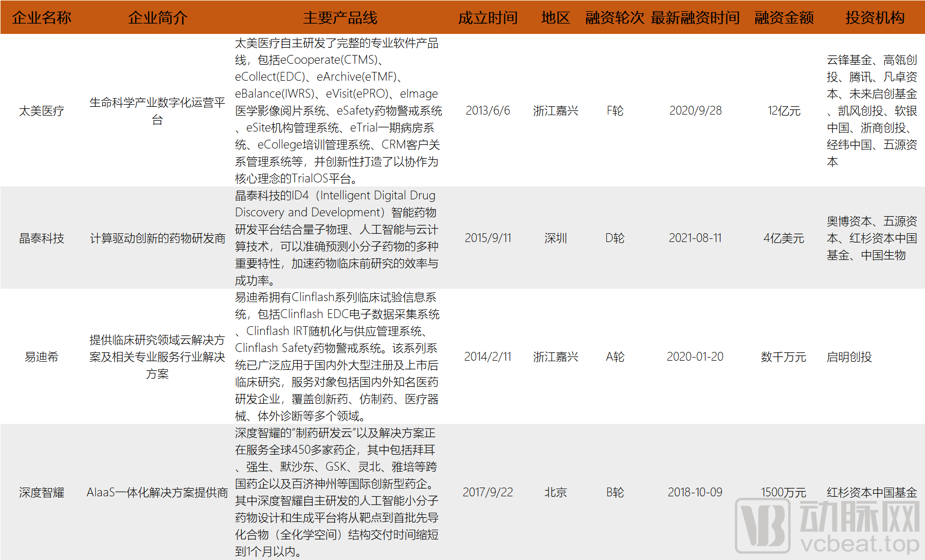Select the F轮 funding round cell
This screenshot has width=925, height=560.
[614, 111]
